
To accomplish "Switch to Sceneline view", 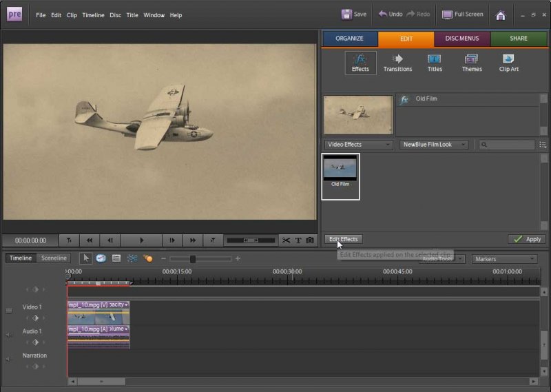I will [54, 258].
